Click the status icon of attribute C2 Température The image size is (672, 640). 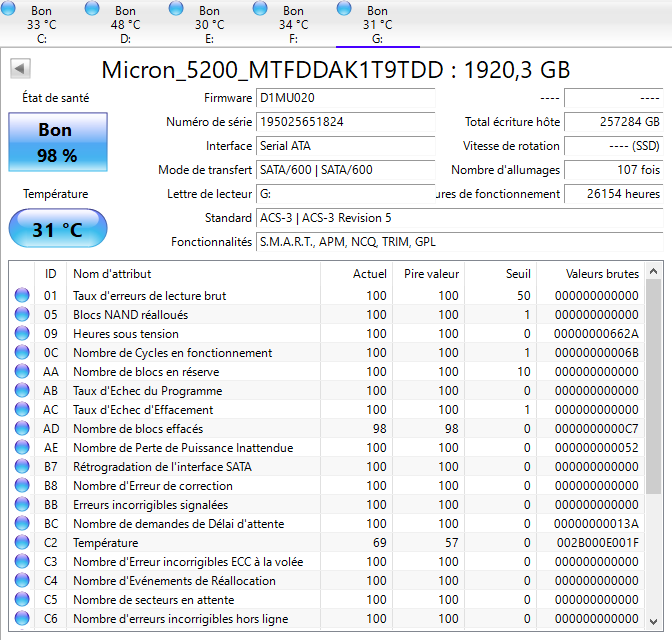click(x=22, y=542)
